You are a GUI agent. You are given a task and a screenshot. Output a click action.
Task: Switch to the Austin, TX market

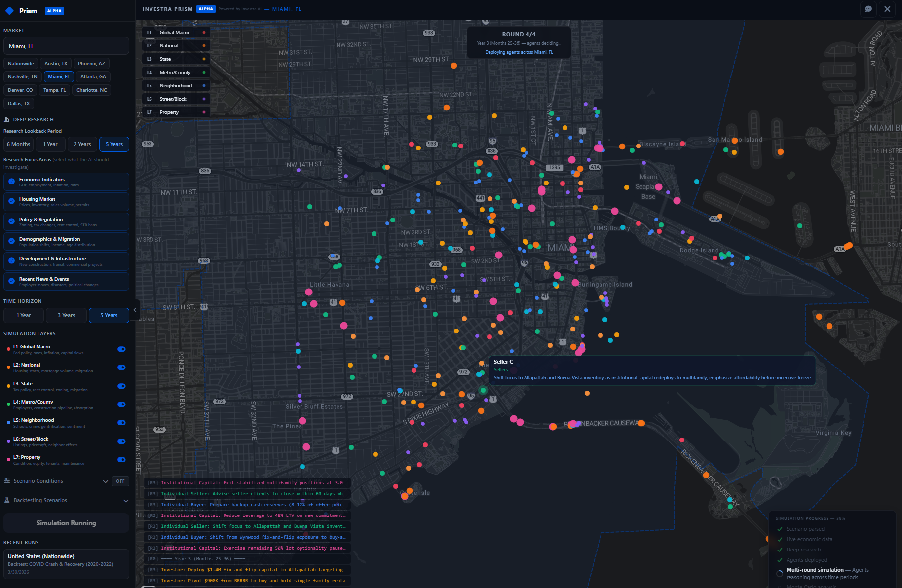(55, 63)
